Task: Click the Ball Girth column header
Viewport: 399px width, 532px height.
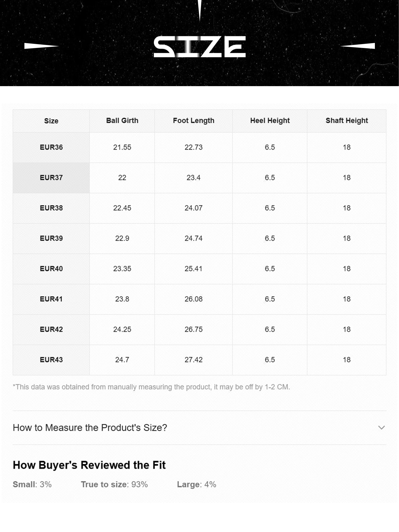Action: 122,121
